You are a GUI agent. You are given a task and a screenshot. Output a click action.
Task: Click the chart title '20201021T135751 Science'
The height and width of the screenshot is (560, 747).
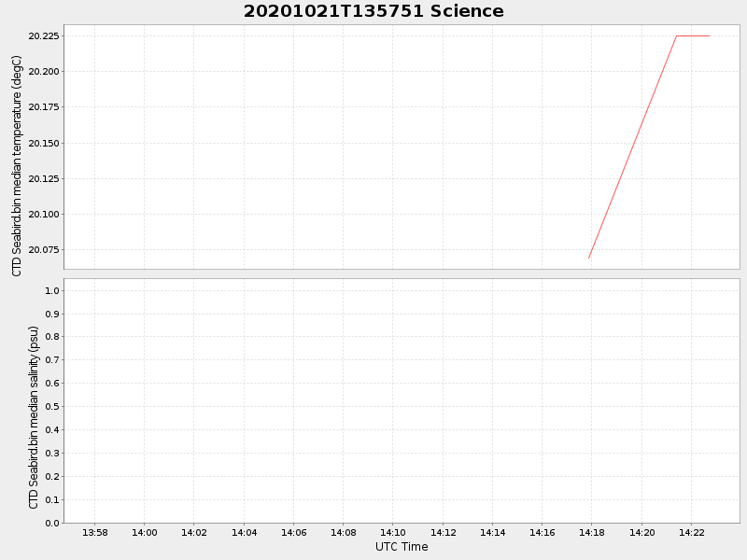pos(373,11)
